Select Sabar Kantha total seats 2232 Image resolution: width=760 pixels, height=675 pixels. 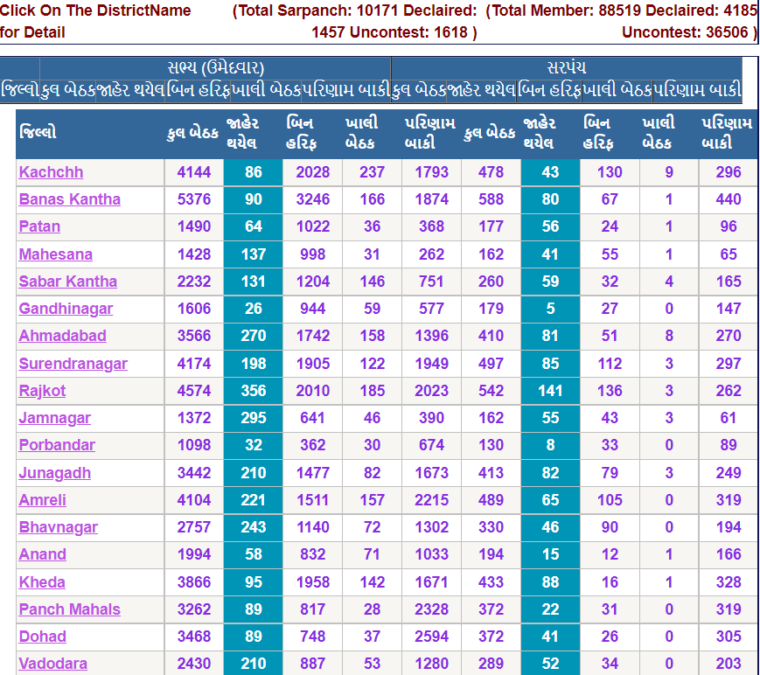(x=194, y=281)
